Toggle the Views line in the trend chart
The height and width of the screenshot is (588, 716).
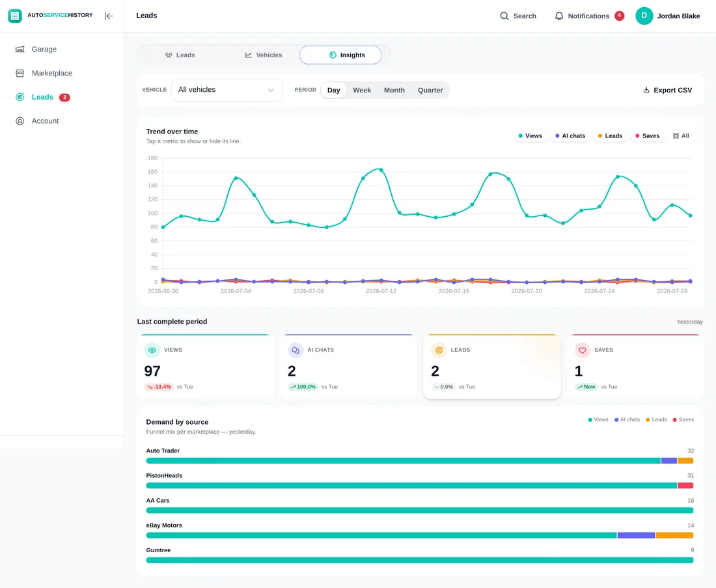pyautogui.click(x=530, y=135)
